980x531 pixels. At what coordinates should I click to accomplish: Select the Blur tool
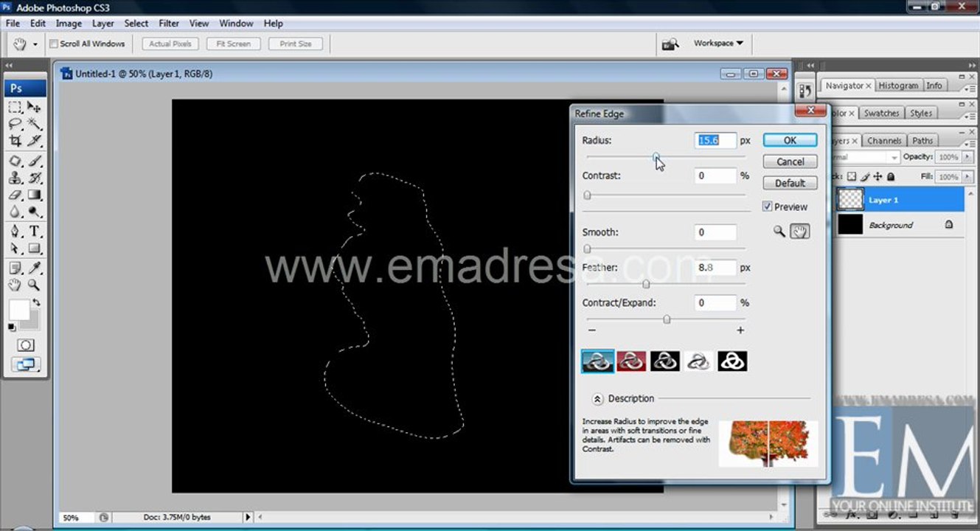tap(15, 212)
